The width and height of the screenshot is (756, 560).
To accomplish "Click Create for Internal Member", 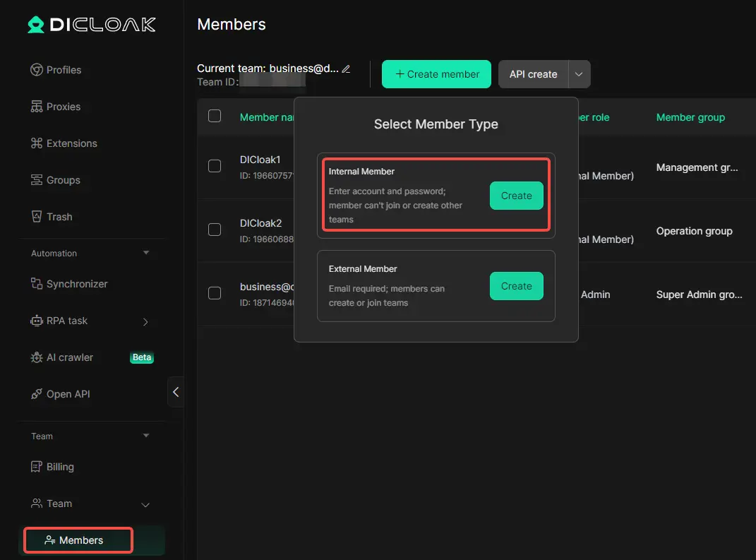I will point(516,196).
